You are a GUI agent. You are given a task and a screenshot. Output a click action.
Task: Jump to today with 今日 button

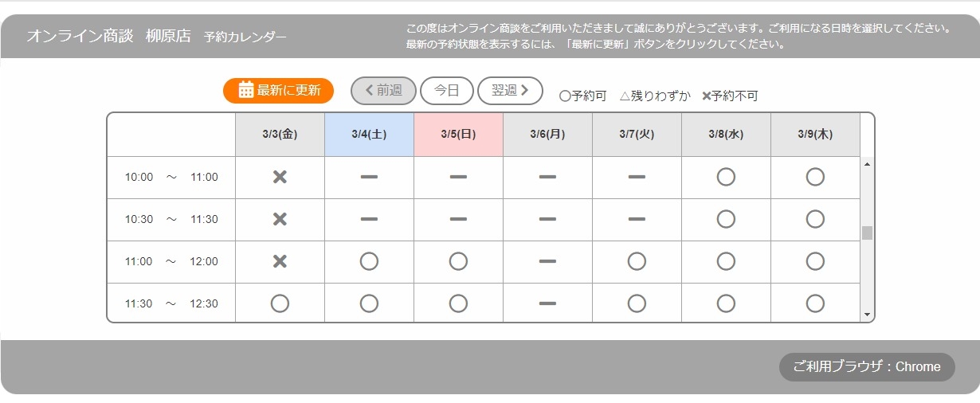coord(446,91)
